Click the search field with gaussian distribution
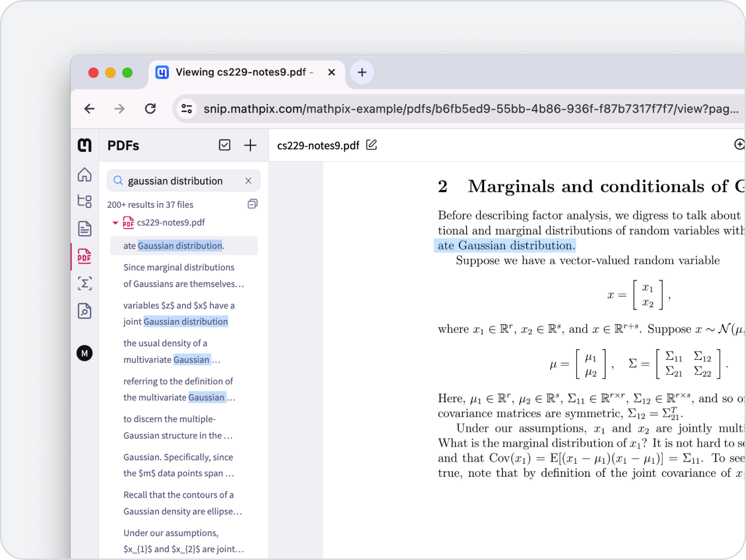 pyautogui.click(x=183, y=180)
